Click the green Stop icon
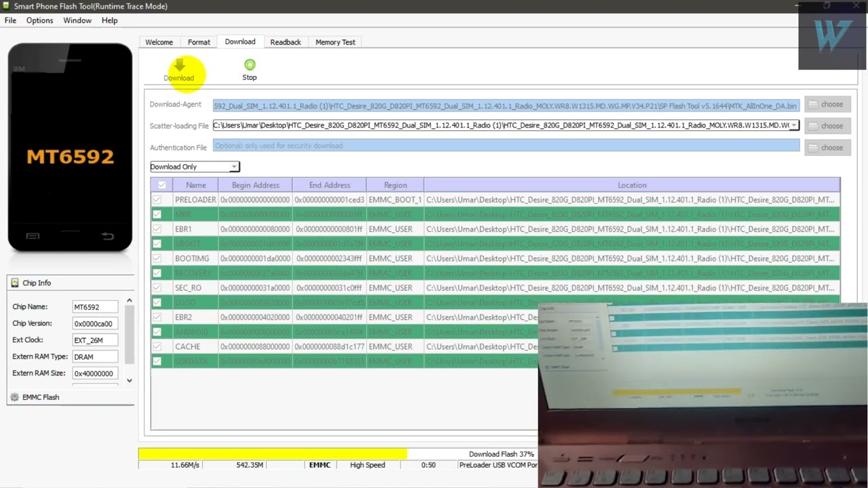This screenshot has height=488, width=868. pyautogui.click(x=250, y=65)
